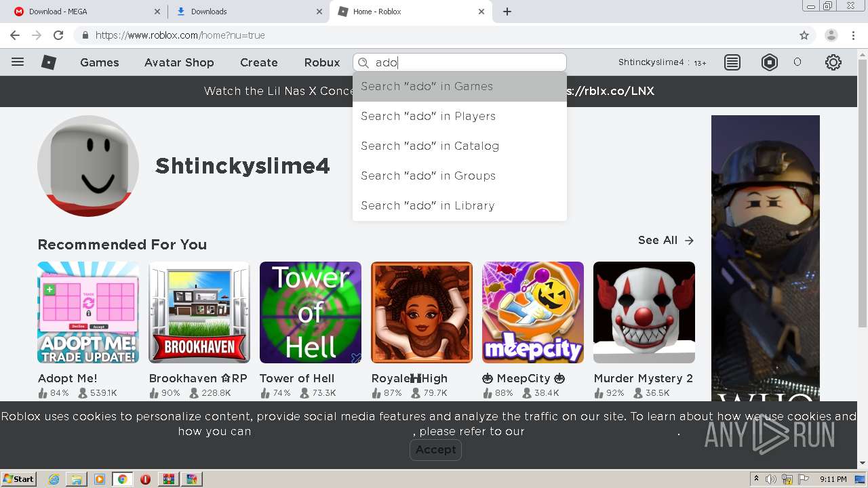View site security lock icon
The width and height of the screenshot is (868, 488).
tap(85, 35)
